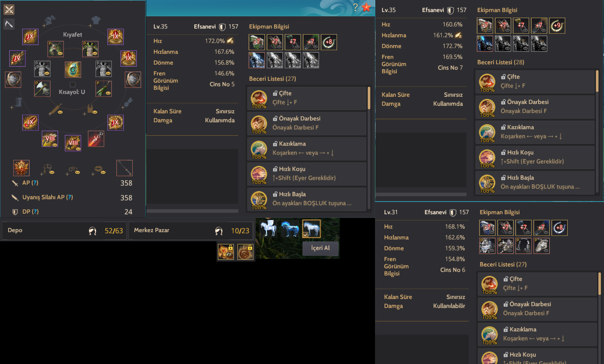The height and width of the screenshot is (364, 604).
Task: Choose the blue flaming horse icon
Action: pos(290,228)
